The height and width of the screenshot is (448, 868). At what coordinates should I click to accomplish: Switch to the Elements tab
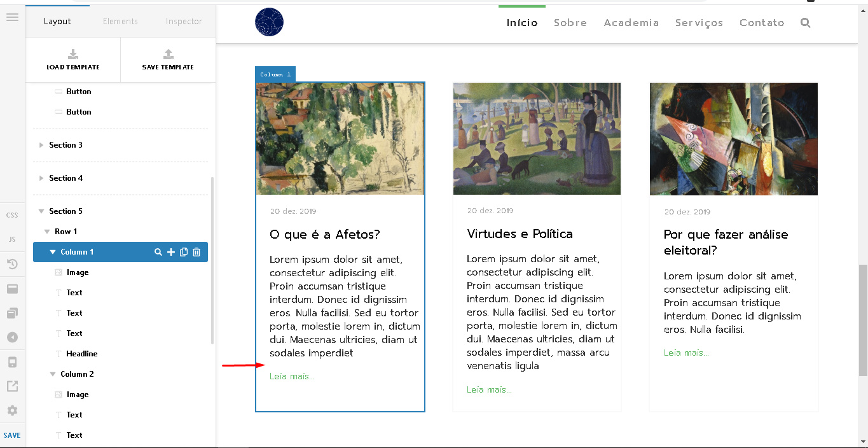(120, 21)
